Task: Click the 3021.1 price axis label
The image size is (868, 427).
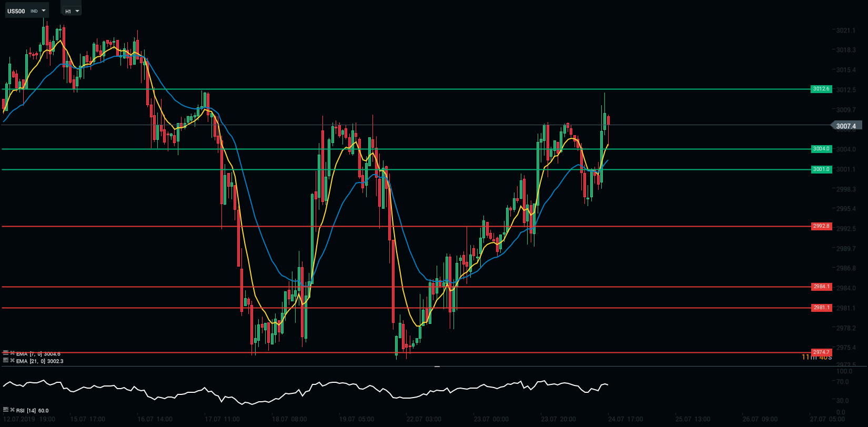Action: pyautogui.click(x=846, y=30)
